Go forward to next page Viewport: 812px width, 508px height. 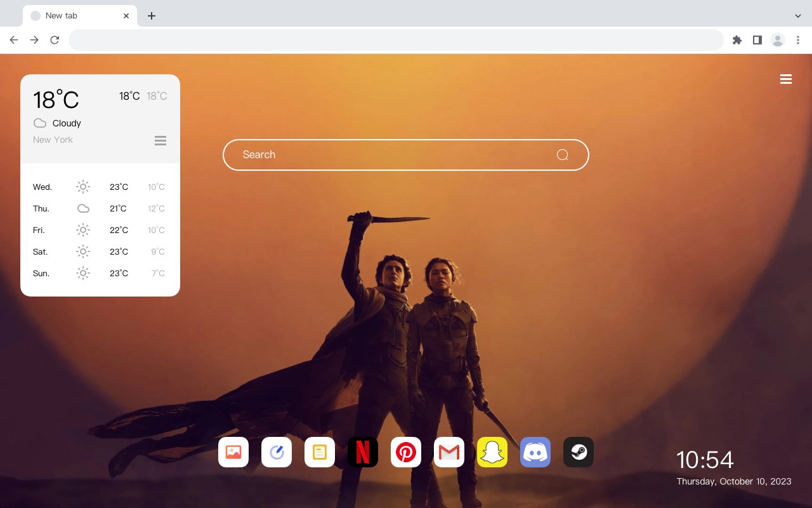pos(34,40)
